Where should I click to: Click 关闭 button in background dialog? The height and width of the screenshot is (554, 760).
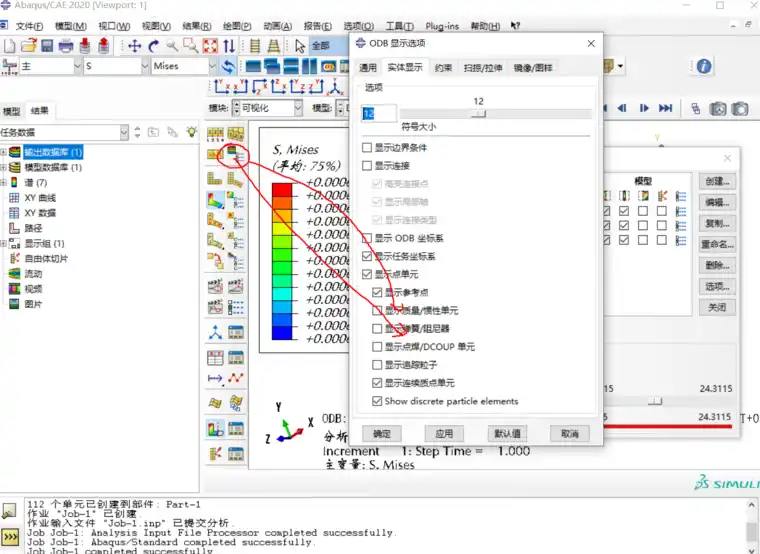tap(717, 307)
